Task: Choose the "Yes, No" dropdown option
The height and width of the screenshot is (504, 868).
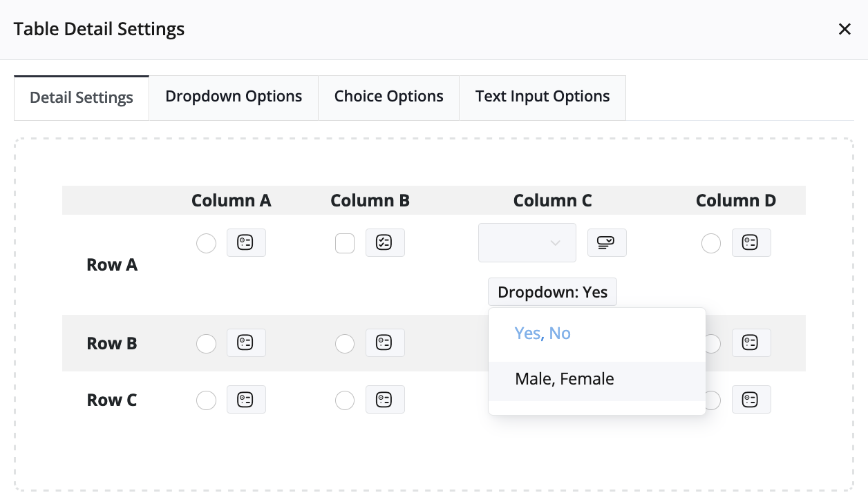Action: point(542,333)
